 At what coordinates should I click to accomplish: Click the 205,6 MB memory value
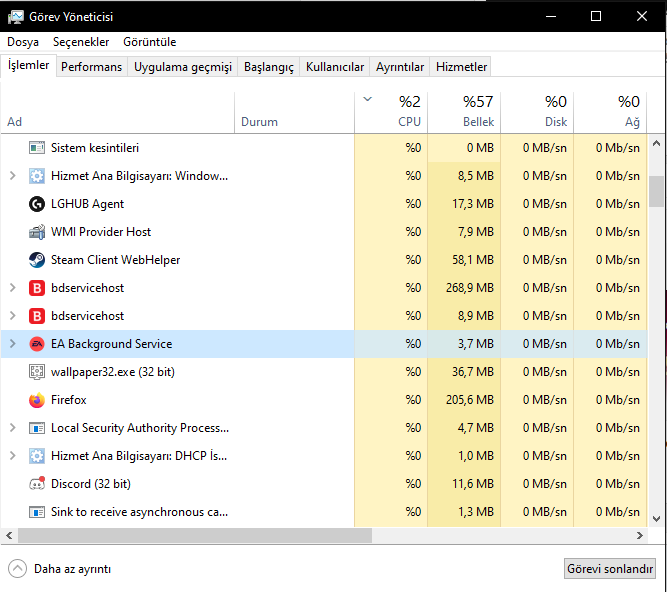[470, 400]
